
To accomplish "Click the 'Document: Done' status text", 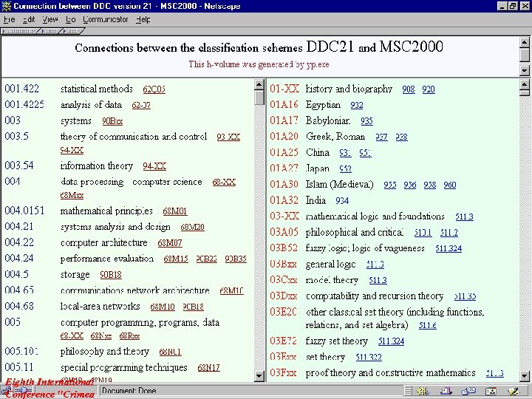I will (129, 391).
